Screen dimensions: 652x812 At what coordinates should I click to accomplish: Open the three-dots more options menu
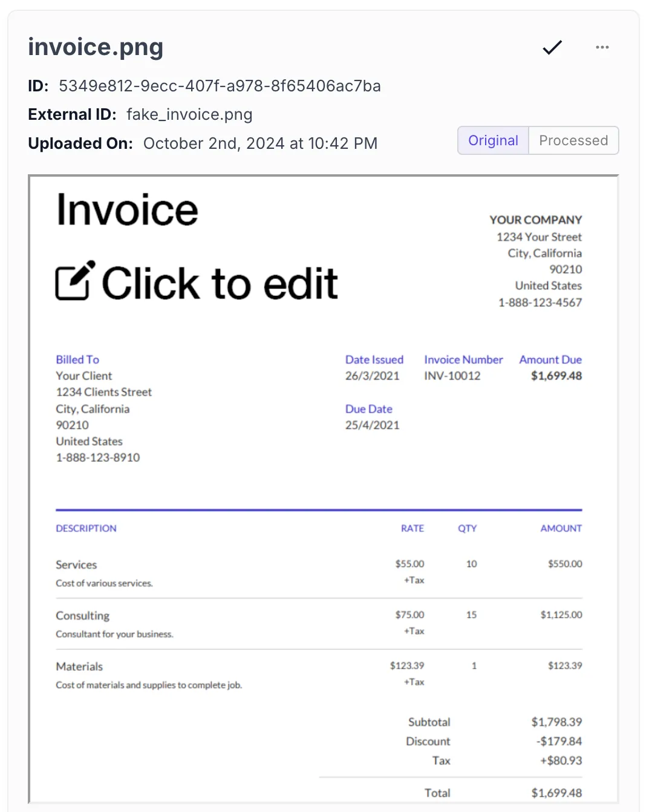(x=602, y=47)
